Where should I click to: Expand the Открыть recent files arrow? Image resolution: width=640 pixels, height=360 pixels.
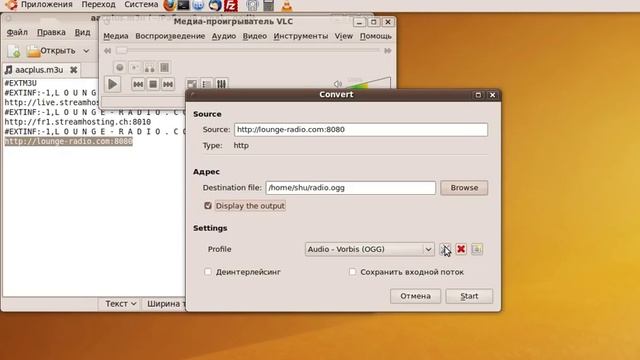coord(86,51)
